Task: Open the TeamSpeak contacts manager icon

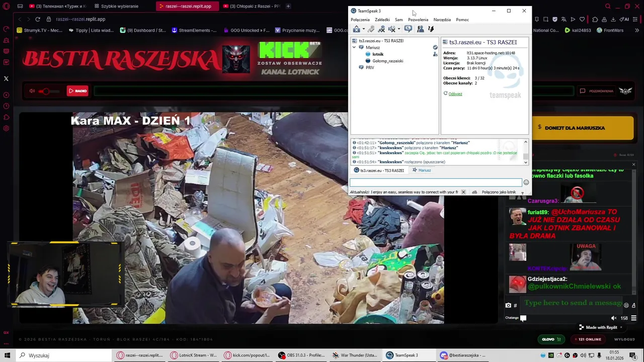Action: (421, 29)
